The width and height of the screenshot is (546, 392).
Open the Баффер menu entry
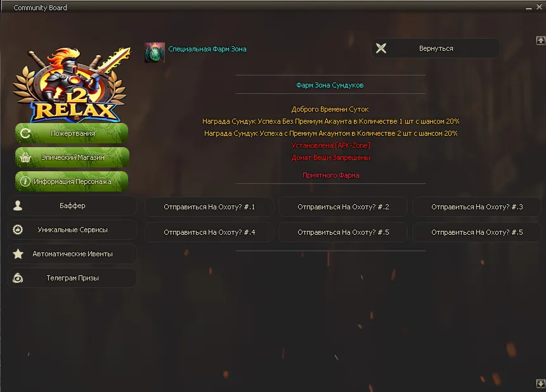click(x=72, y=206)
